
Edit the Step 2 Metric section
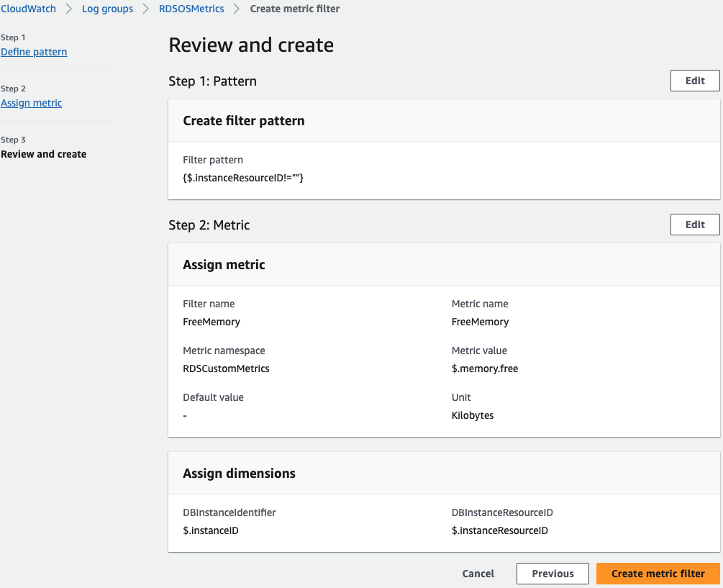695,225
